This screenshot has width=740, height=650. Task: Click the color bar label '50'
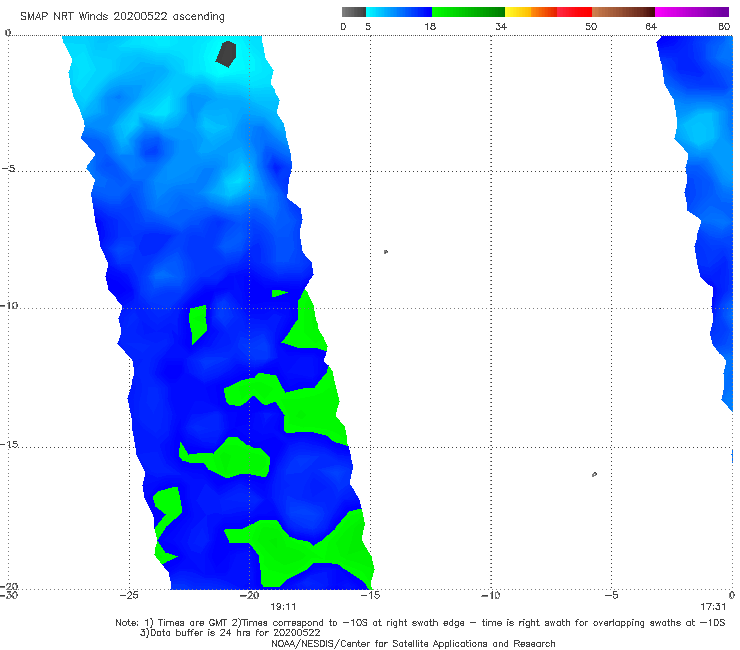click(x=591, y=26)
